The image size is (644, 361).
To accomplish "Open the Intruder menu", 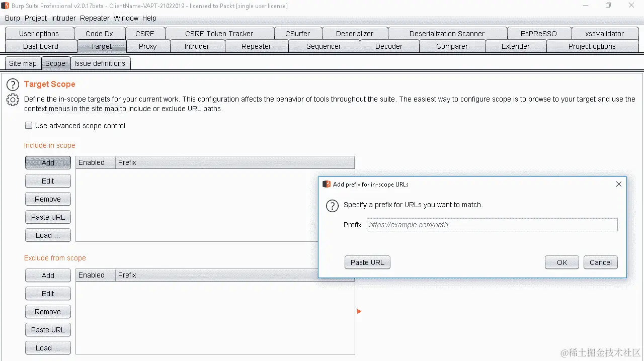I will point(63,18).
